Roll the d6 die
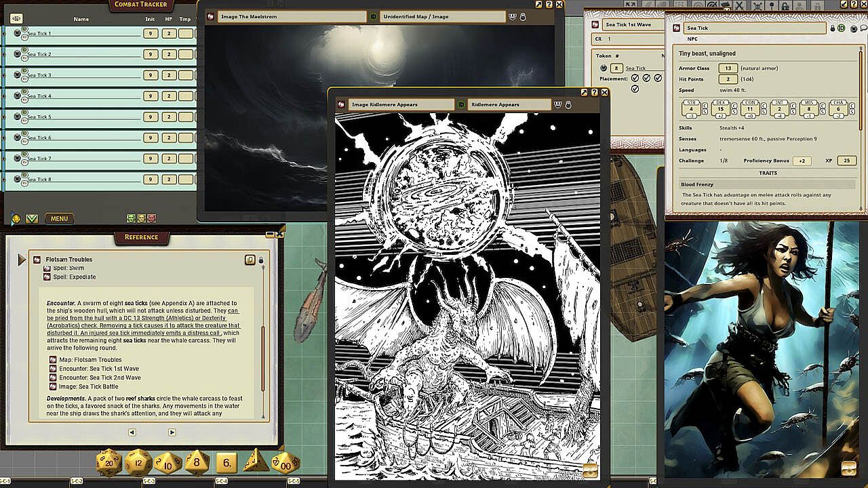868x488 pixels. (x=226, y=463)
